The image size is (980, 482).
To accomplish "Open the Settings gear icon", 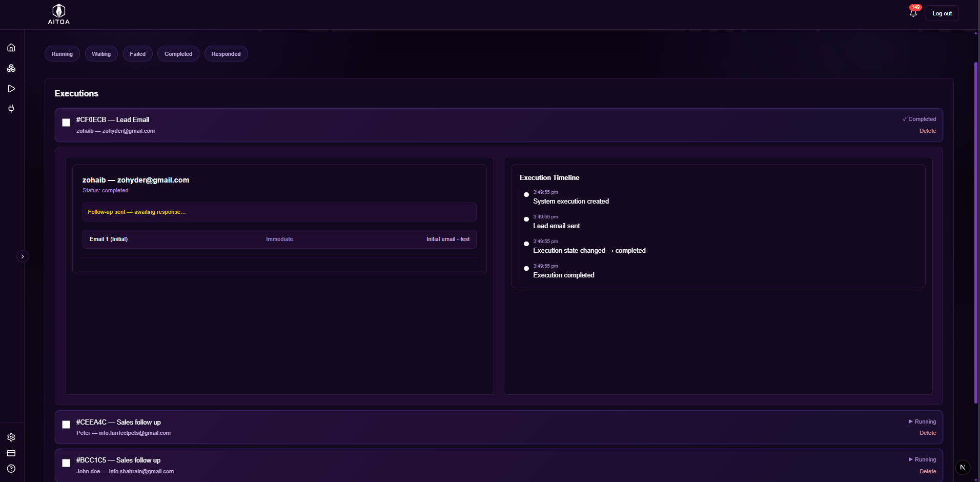I will pos(11,437).
